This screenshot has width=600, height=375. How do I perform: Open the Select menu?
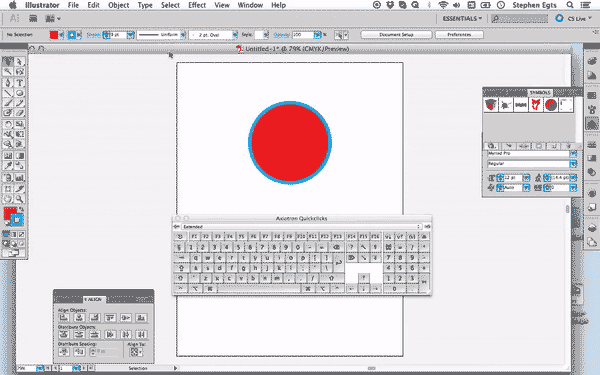pyautogui.click(x=170, y=5)
